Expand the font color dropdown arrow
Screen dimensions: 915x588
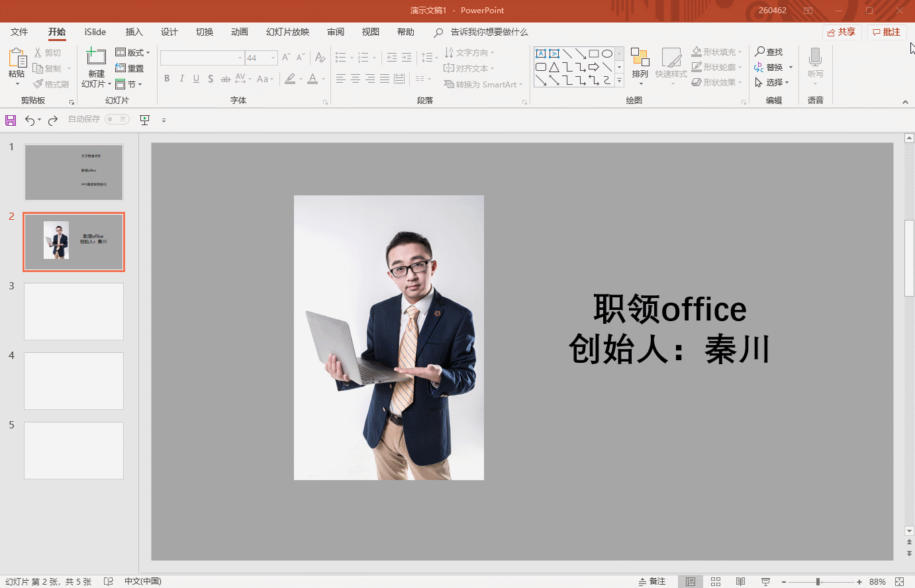click(322, 79)
